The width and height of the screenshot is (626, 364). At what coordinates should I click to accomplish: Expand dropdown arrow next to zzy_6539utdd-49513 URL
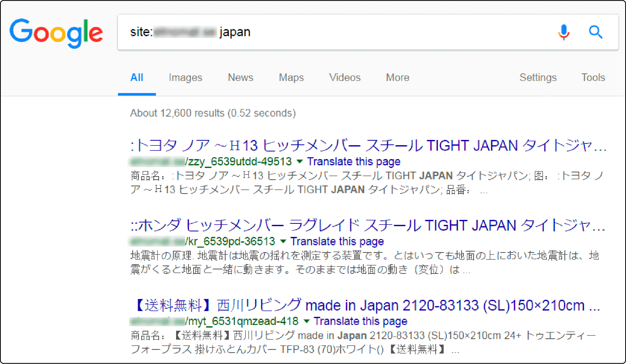[300, 161]
